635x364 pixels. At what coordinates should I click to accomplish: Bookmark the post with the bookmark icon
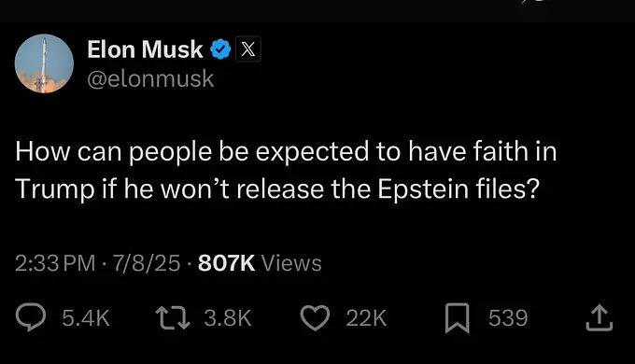pos(458,318)
